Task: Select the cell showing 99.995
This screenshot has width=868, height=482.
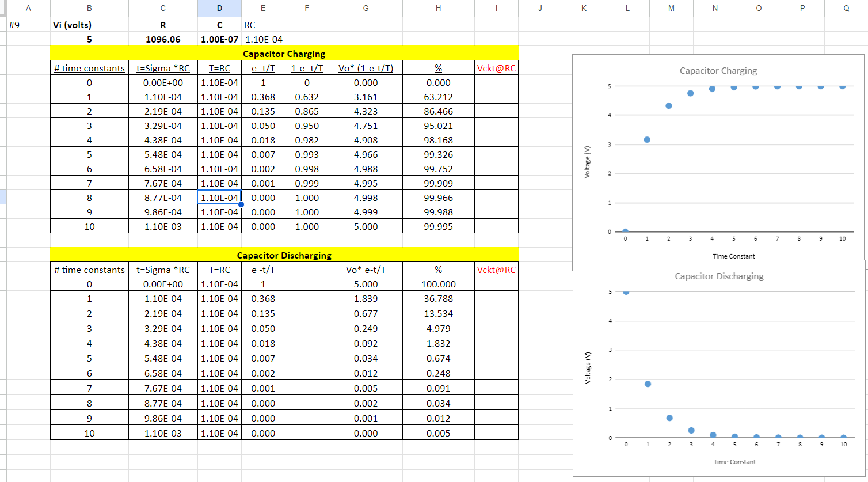Action: point(438,226)
